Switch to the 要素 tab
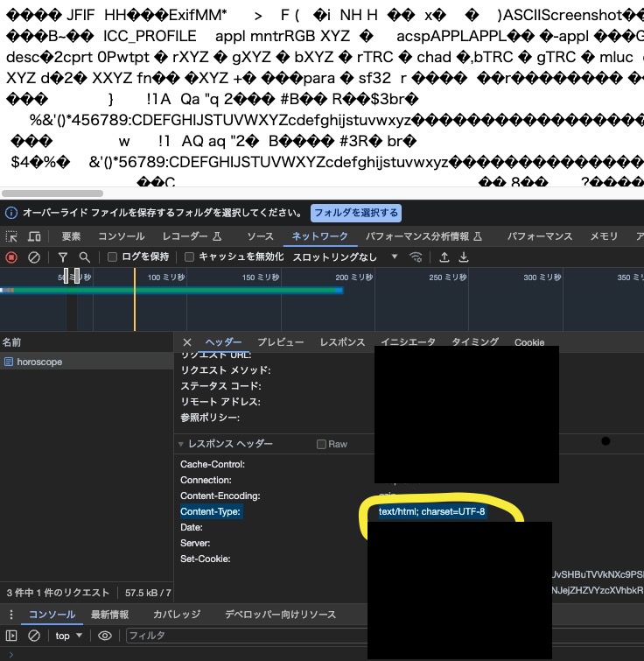The height and width of the screenshot is (661, 644). coord(71,236)
